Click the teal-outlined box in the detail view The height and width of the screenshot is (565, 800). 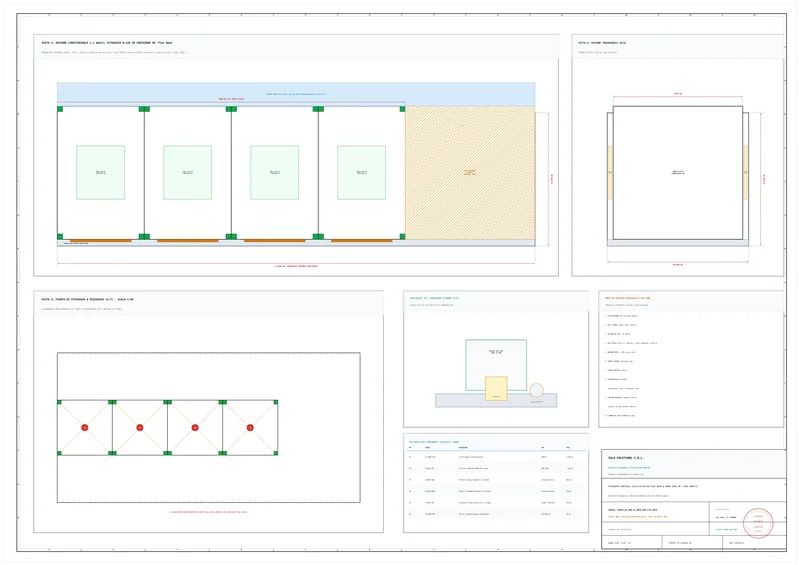496,365
